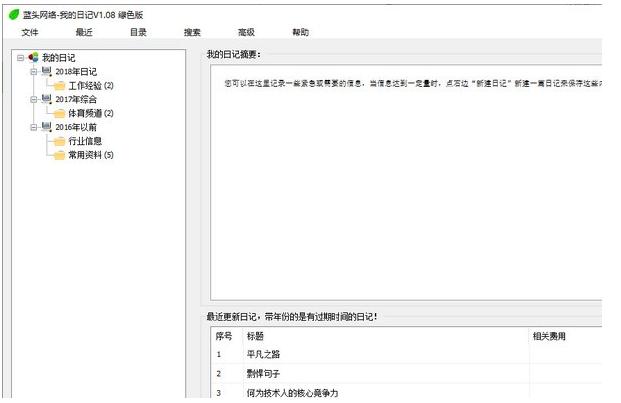The height and width of the screenshot is (403, 621).
Task: Click the folder icon of 工作经验
Action: 59,86
